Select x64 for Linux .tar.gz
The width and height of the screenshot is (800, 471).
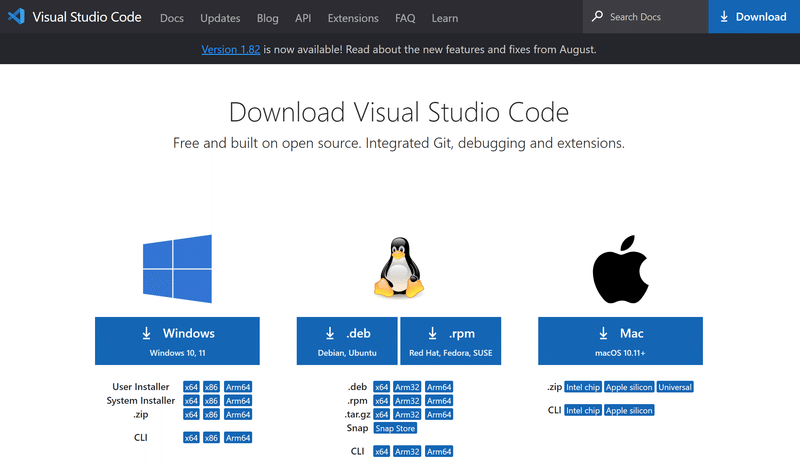[382, 414]
